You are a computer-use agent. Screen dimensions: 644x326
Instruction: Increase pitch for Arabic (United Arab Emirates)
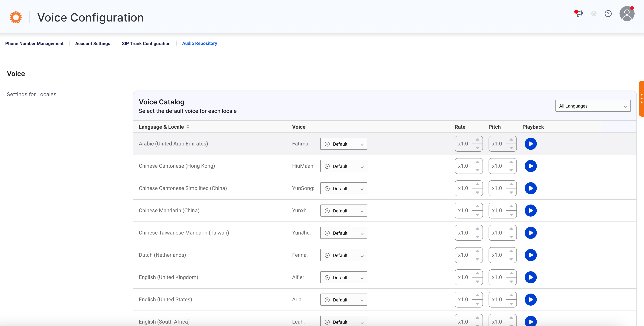point(511,140)
